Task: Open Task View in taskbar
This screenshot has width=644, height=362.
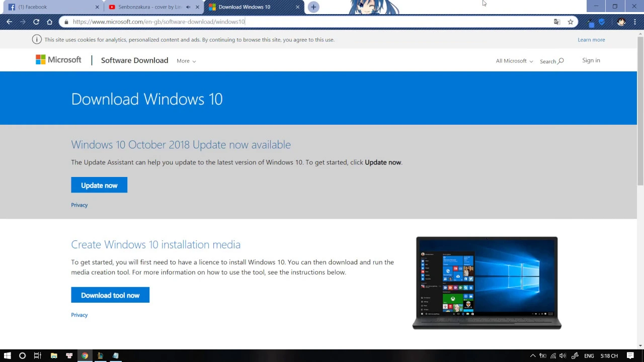Action: click(37, 355)
